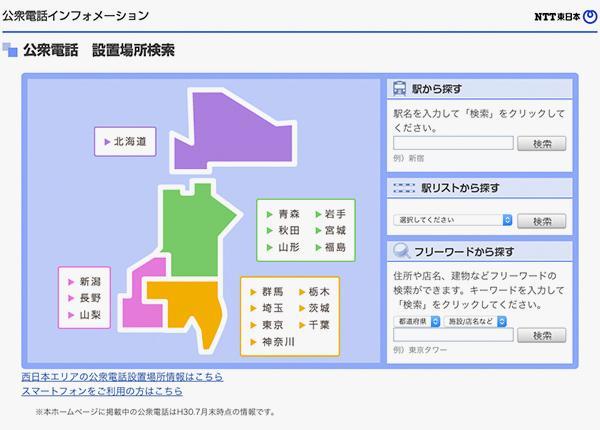
Task: Click the rail track icon beside 駅リストから探す
Action: (x=403, y=187)
